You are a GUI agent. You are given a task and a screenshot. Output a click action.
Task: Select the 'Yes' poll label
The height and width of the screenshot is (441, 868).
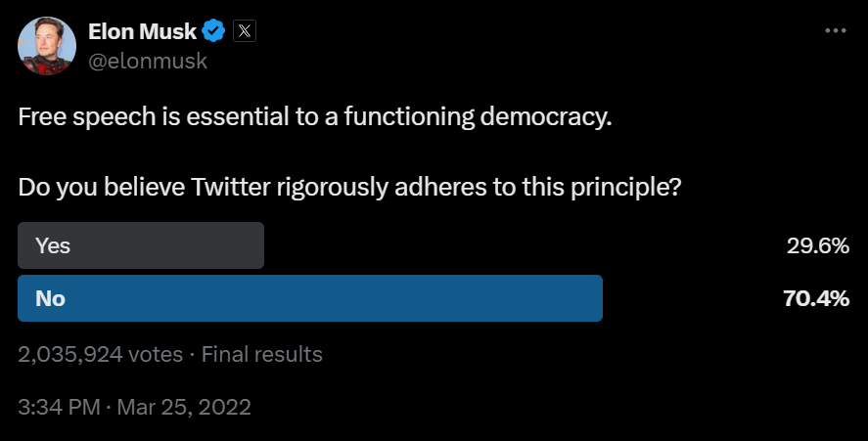53,246
